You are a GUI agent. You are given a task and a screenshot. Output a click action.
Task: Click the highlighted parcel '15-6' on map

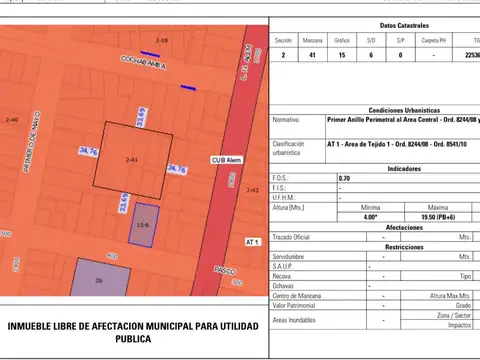coord(144,225)
